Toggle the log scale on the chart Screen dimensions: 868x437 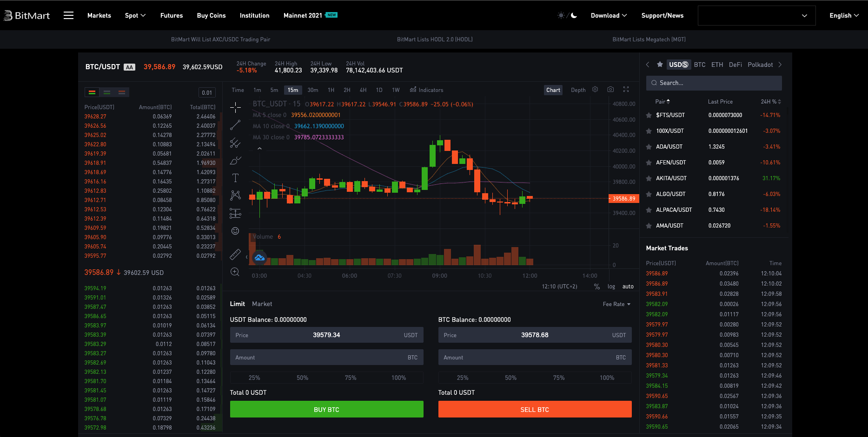pyautogui.click(x=611, y=287)
